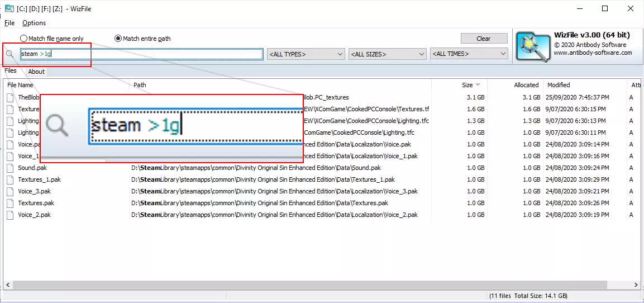
Task: Click the file icon next to Textures.pak
Action: pyautogui.click(x=10, y=203)
